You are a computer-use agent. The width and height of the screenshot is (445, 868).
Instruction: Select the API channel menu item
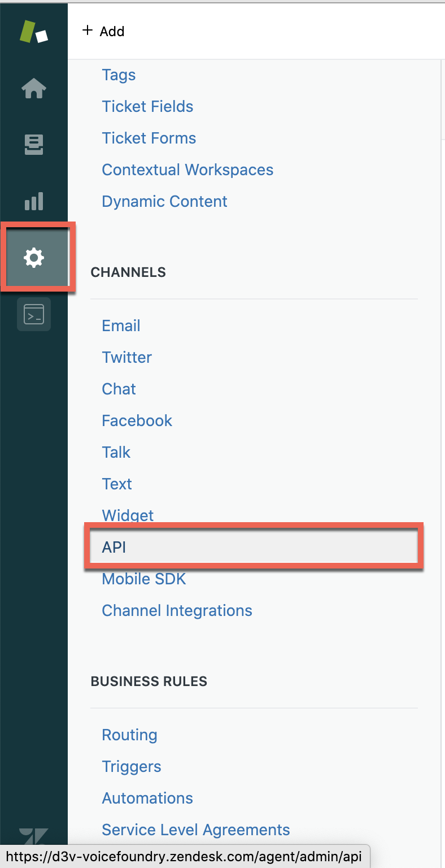[114, 547]
